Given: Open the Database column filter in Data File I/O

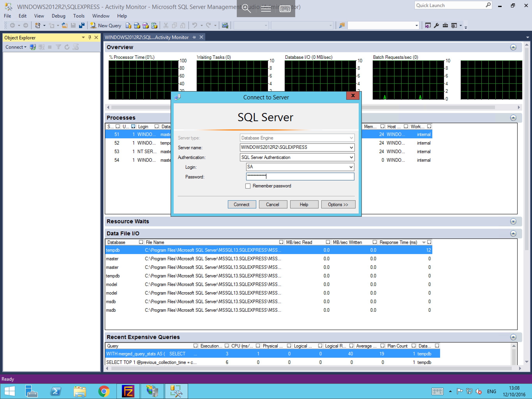Looking at the screenshot, I should [141, 242].
